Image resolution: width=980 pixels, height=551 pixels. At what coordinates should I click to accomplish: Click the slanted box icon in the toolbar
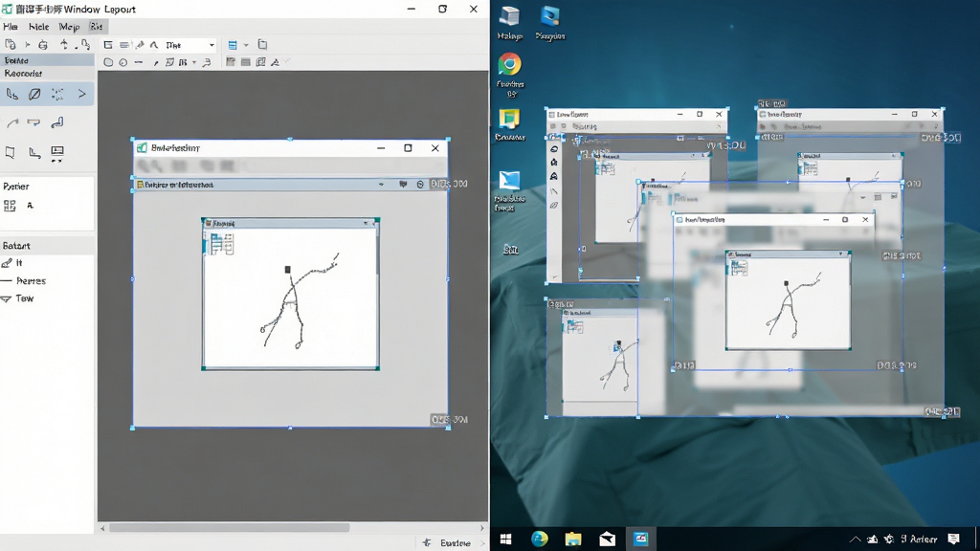click(169, 62)
